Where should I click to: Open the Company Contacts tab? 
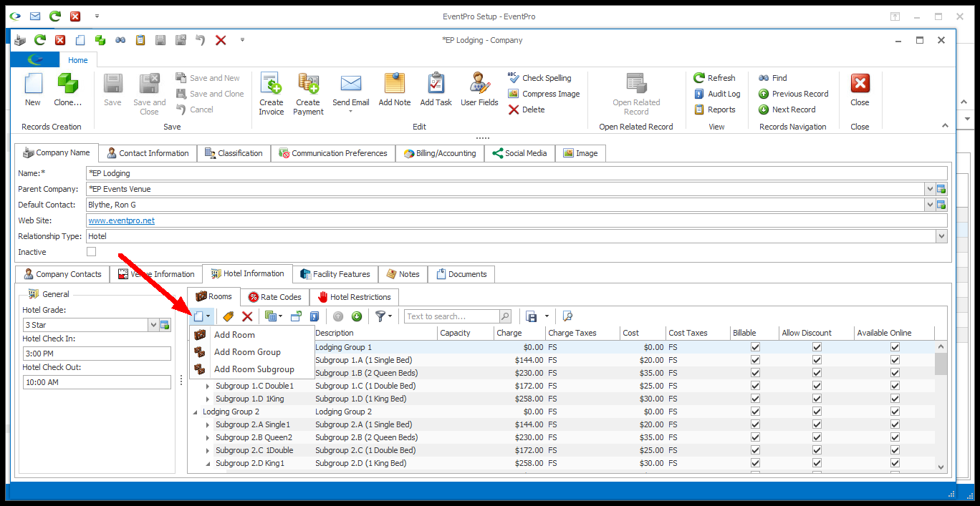[x=62, y=274]
